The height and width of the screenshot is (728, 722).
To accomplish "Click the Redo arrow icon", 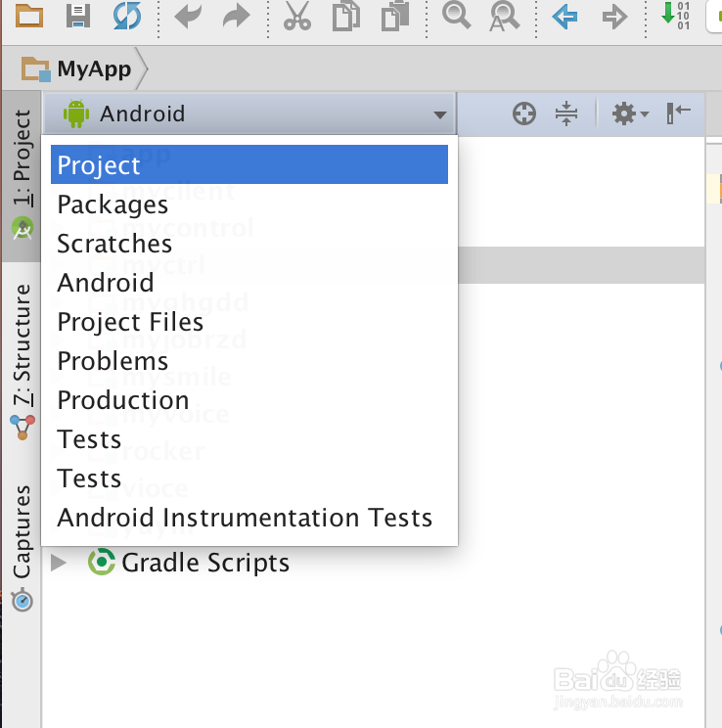I will point(237,16).
